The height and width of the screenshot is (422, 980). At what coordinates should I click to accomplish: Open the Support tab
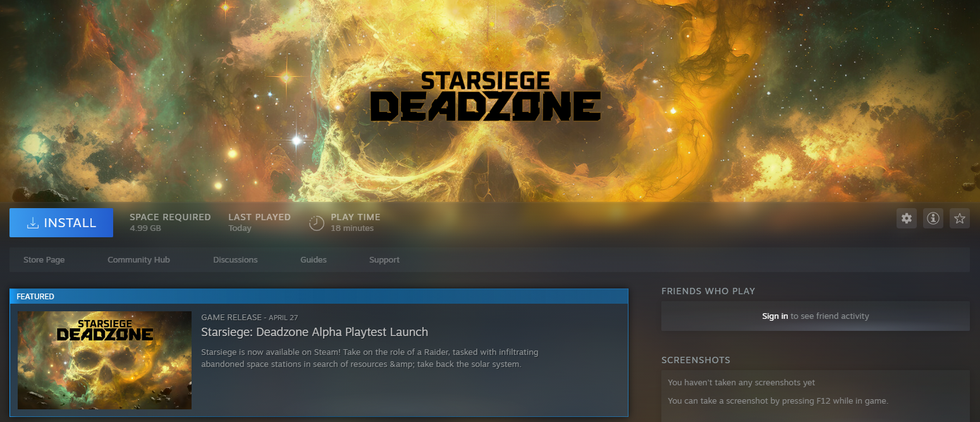384,259
